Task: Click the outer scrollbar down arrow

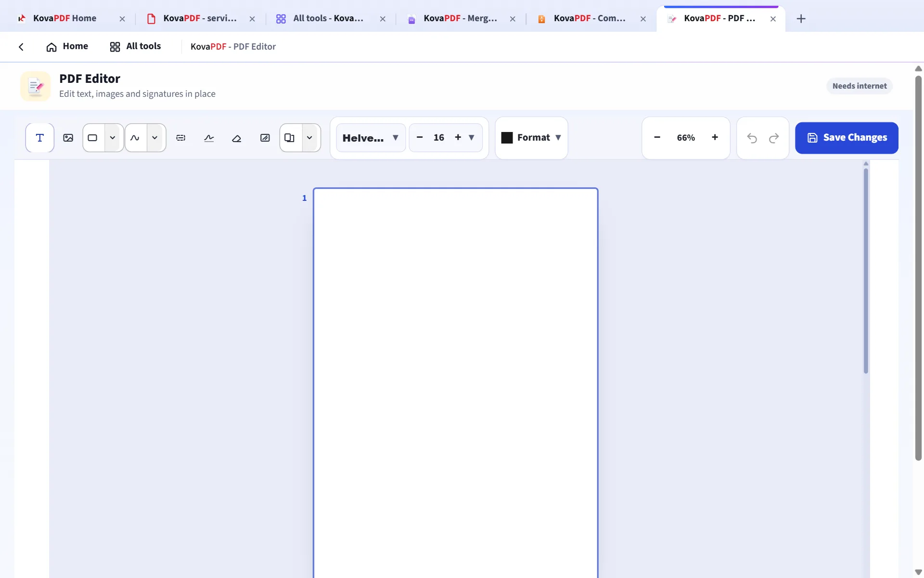Action: pos(918,572)
